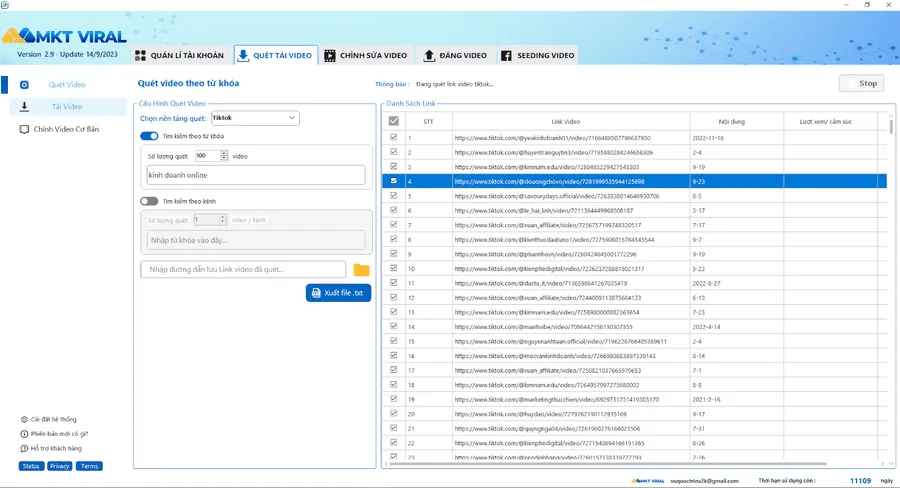Switch to Seeding Video tab
The image size is (900, 488).
[538, 55]
